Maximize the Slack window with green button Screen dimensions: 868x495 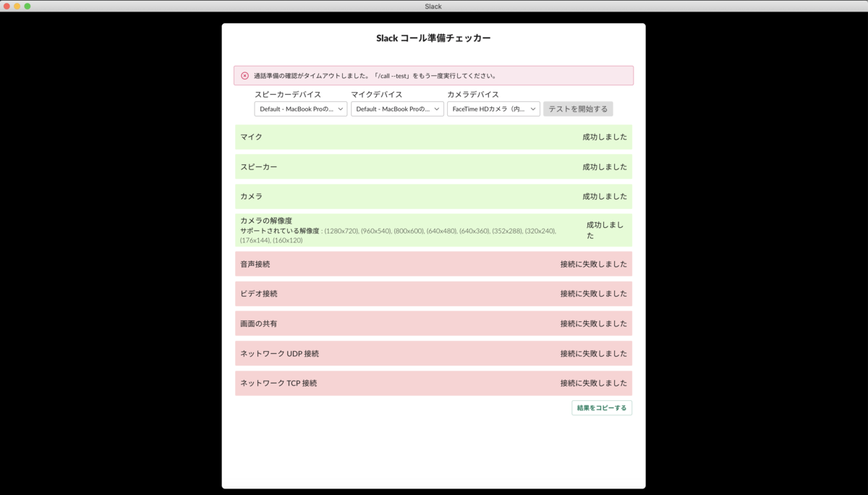click(27, 6)
